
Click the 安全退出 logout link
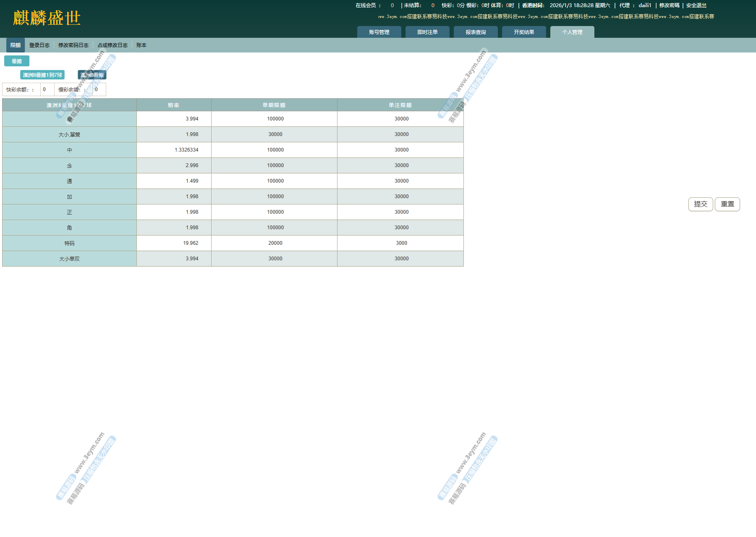(696, 5)
